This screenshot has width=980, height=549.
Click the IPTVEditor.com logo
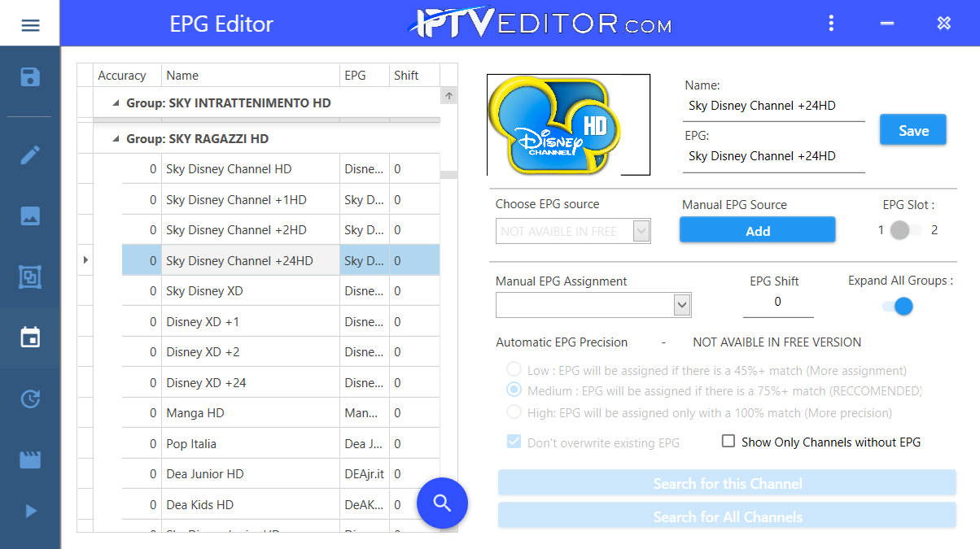tap(540, 23)
